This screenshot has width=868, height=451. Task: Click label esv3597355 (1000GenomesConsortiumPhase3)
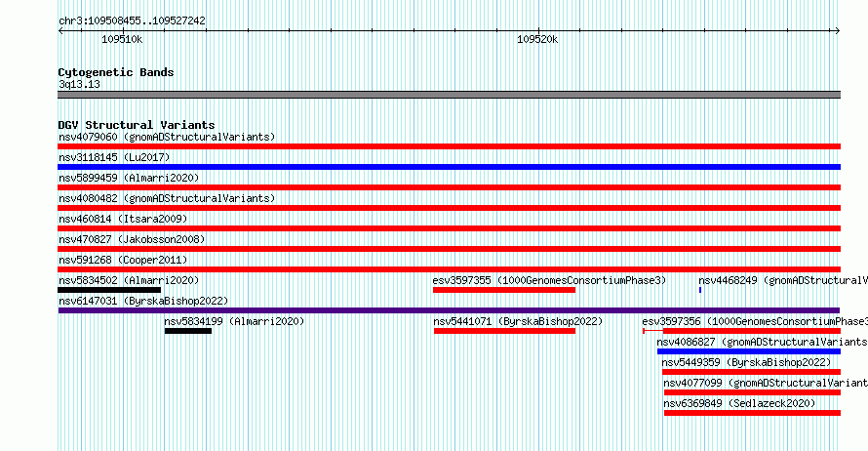point(549,280)
